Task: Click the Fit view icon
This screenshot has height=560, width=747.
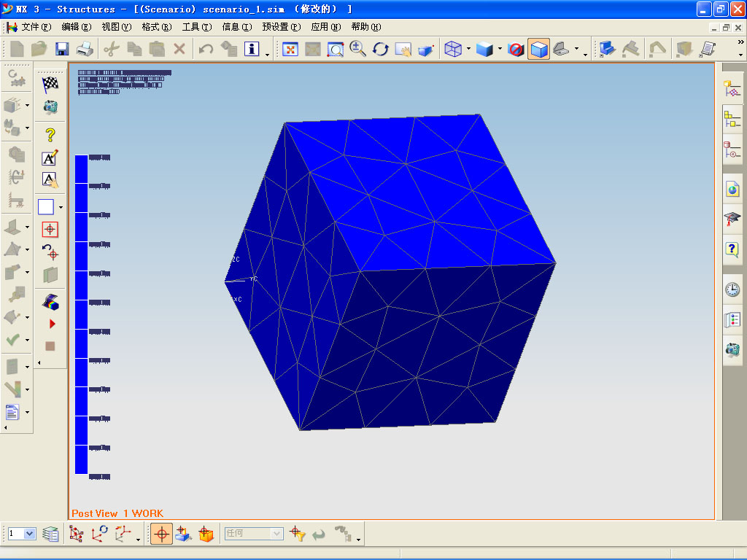Action: point(290,49)
